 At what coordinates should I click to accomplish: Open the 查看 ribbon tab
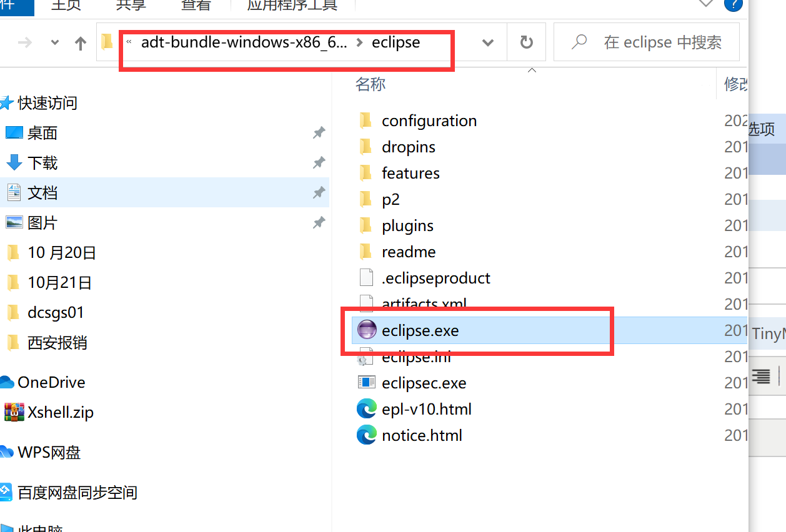point(196,6)
